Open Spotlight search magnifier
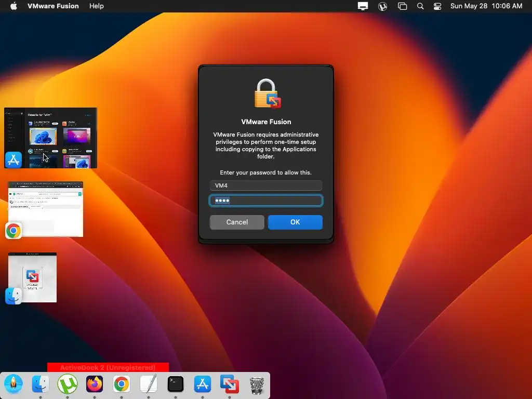 click(420, 6)
